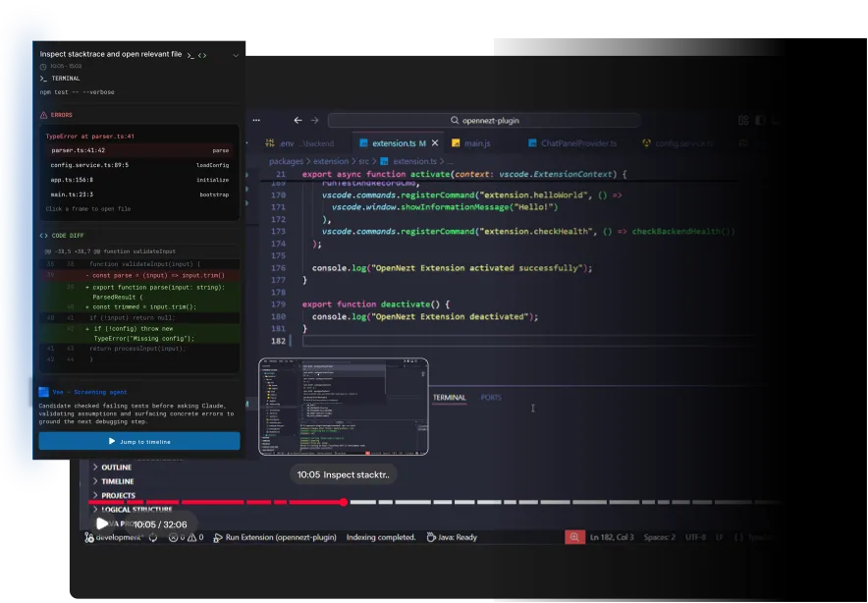Click the Java: Ready status item
This screenshot has height=603, width=868.
452,537
